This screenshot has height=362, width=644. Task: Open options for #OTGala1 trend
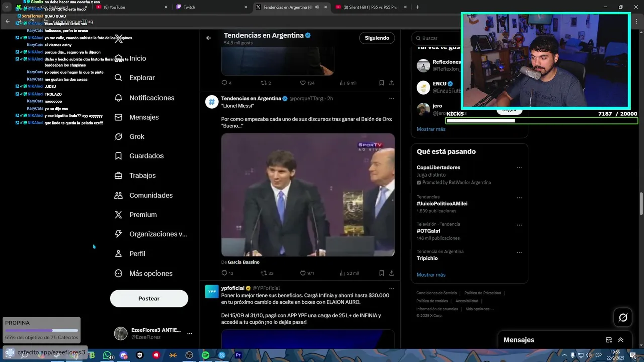519,225
